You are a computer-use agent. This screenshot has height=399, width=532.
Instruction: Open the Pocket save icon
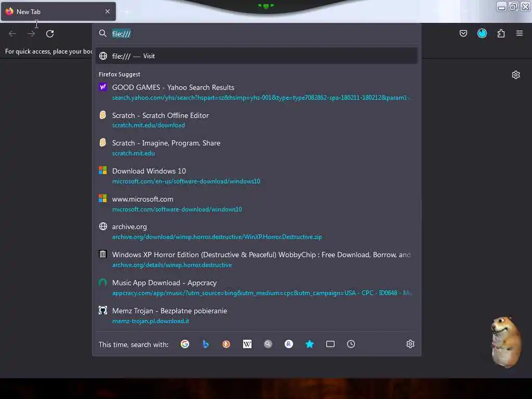[x=463, y=33]
